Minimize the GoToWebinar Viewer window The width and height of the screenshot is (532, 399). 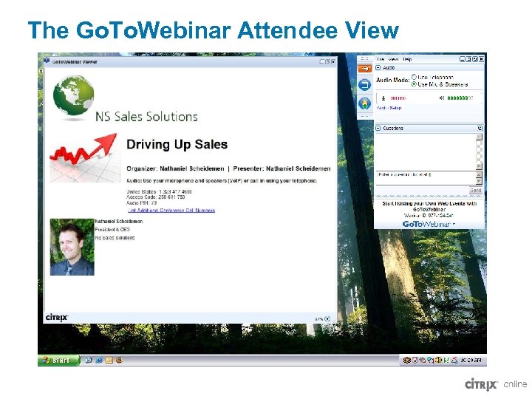pyautogui.click(x=321, y=62)
